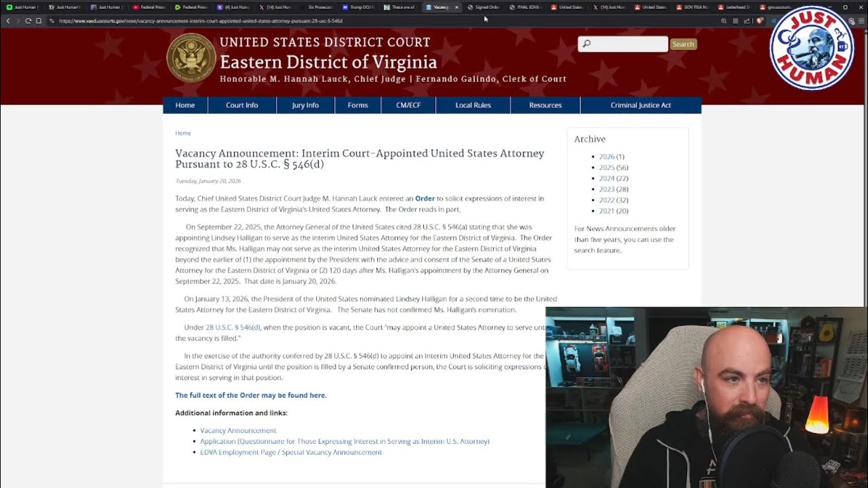Open the 'These are all' tab
Viewport: 868px width, 488px height.
pyautogui.click(x=400, y=7)
